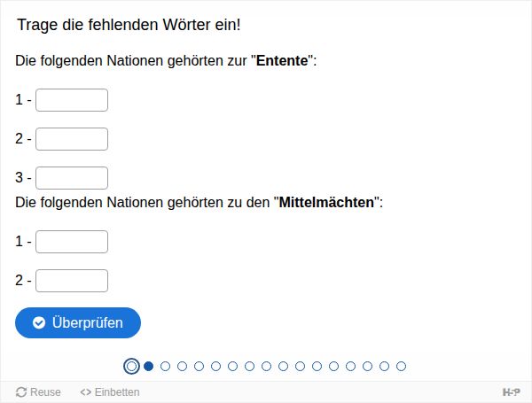Jump to fifth progress dot
Viewport: 532px width, 403px height.
[x=199, y=366]
